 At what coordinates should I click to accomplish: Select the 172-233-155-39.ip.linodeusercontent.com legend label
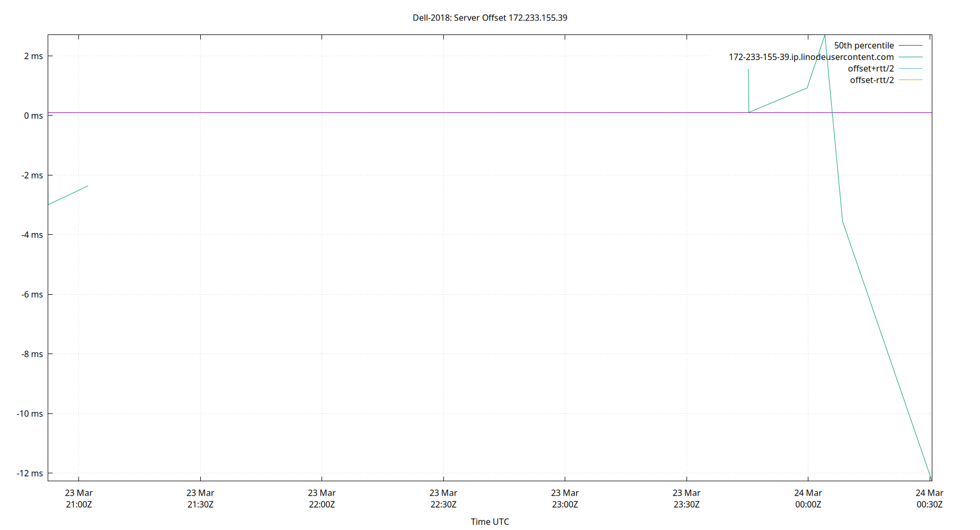[x=811, y=57]
